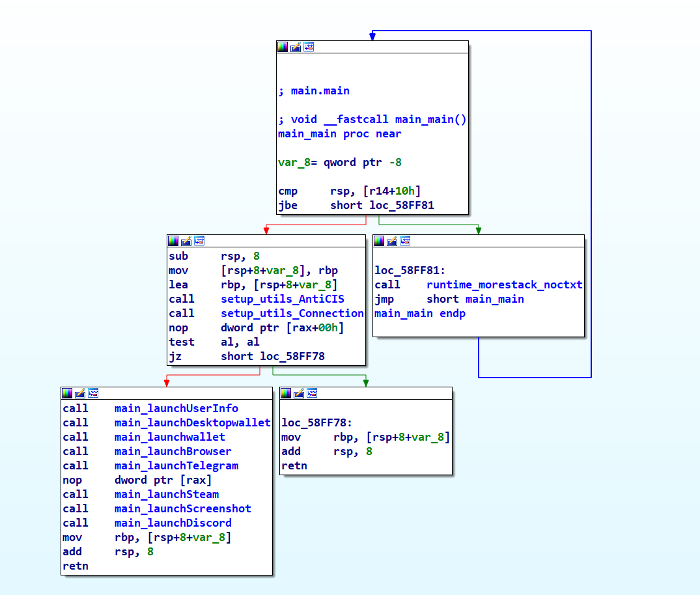Click the setup_utils_Connection call target

(292, 313)
